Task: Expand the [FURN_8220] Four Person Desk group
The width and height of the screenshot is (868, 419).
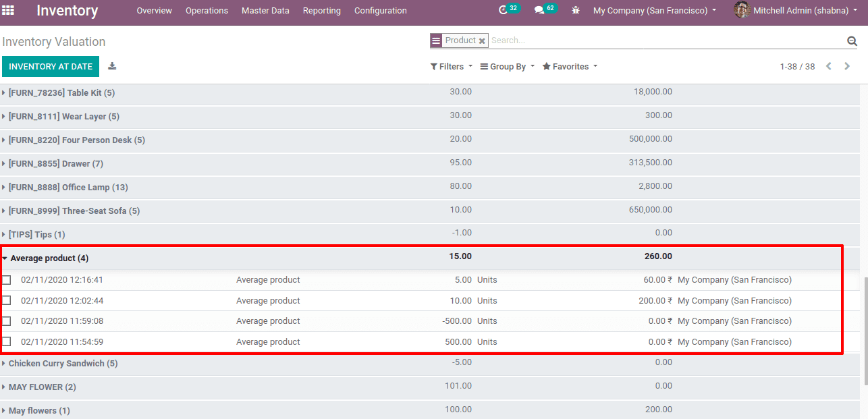Action: point(76,140)
